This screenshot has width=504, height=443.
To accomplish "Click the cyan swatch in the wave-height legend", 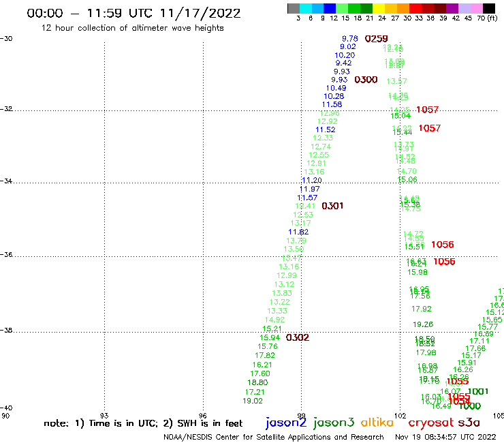I will point(306,8).
